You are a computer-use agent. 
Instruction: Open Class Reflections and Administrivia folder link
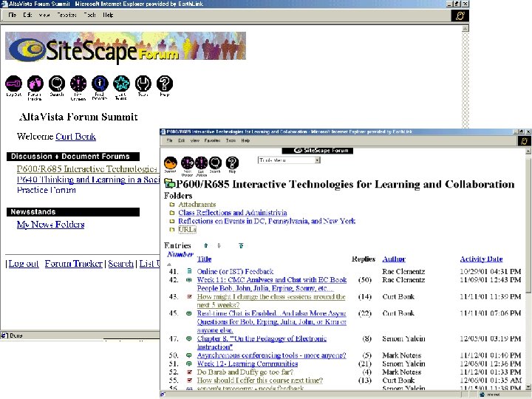pyautogui.click(x=233, y=213)
